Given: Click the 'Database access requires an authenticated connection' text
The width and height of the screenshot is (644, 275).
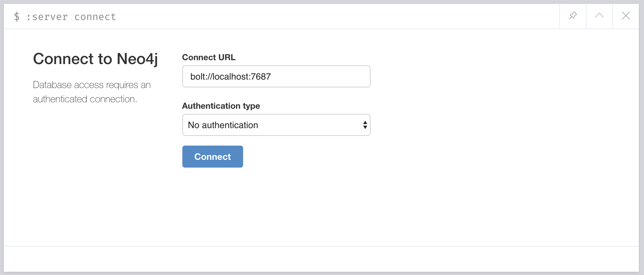Looking at the screenshot, I should click(x=92, y=92).
